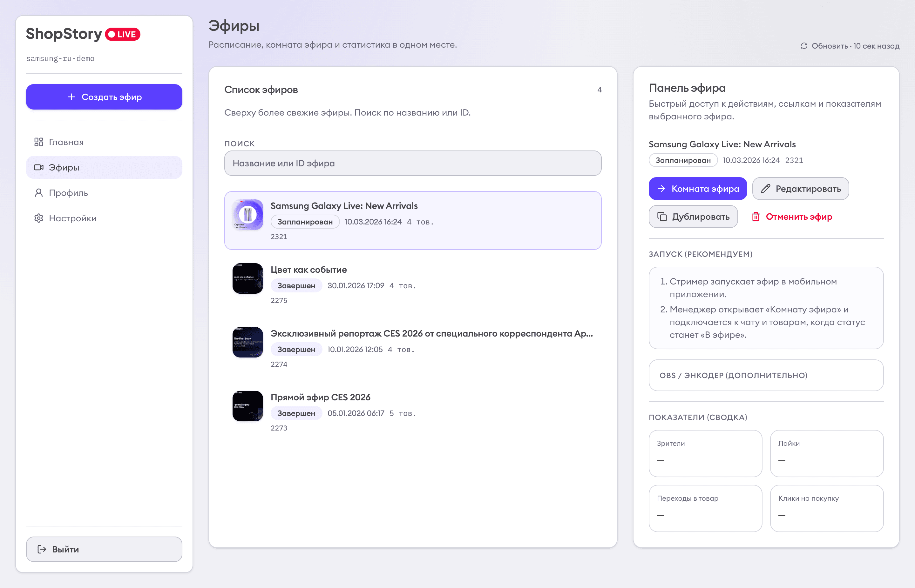
Task: Click the pencil icon in Редактировать
Action: pyautogui.click(x=765, y=189)
